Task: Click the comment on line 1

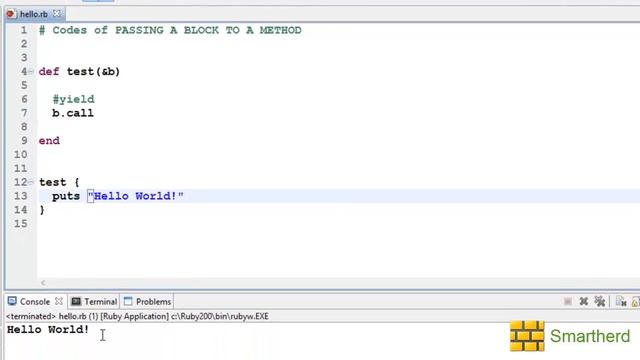Action: [x=170, y=30]
